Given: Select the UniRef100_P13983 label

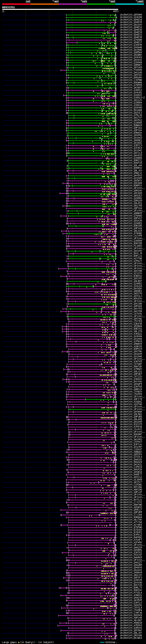Looking at the screenshot, I should pyautogui.click(x=131, y=246).
